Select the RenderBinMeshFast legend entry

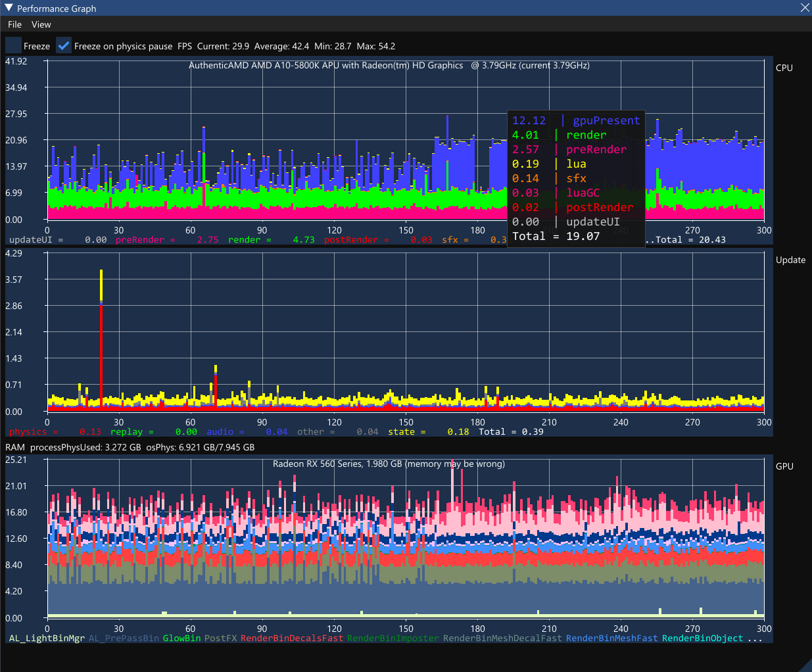tap(611, 638)
